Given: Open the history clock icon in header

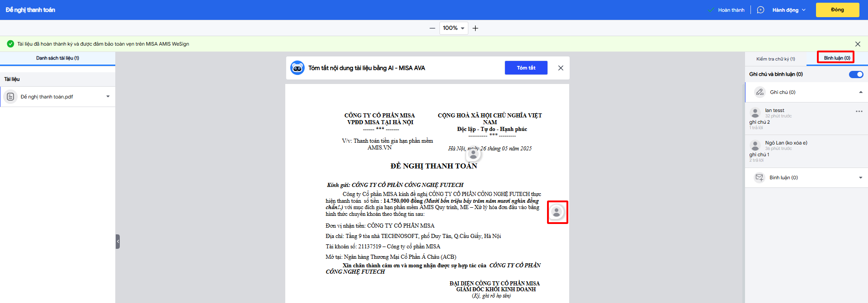Looking at the screenshot, I should click(x=760, y=10).
